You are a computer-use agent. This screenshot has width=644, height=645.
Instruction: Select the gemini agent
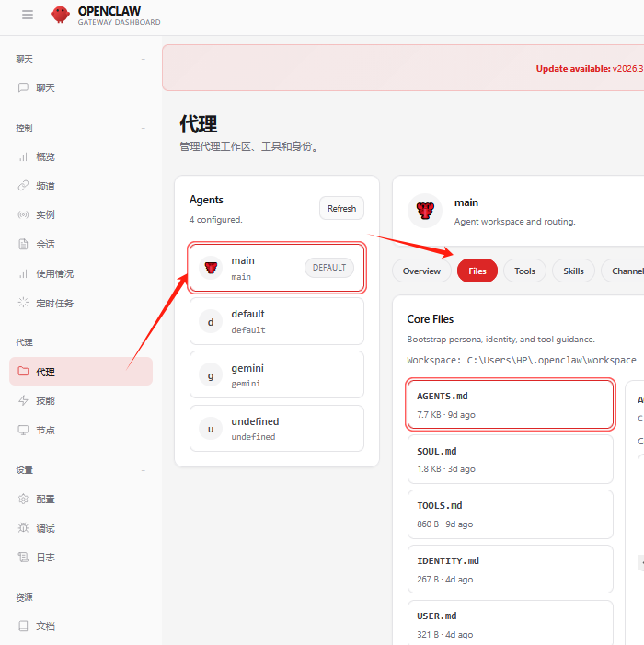click(x=276, y=374)
